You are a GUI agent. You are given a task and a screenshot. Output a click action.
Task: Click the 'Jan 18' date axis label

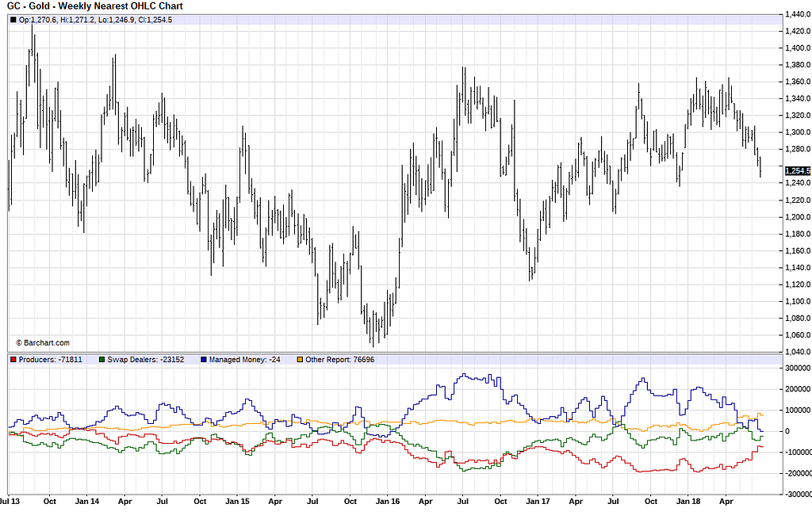click(x=689, y=502)
